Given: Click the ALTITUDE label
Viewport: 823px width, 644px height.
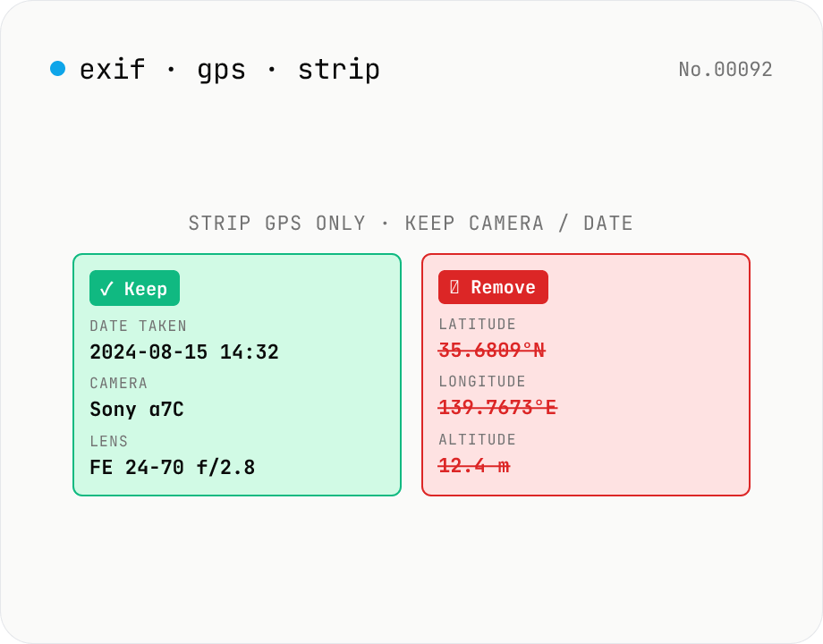Looking at the screenshot, I should 477,439.
